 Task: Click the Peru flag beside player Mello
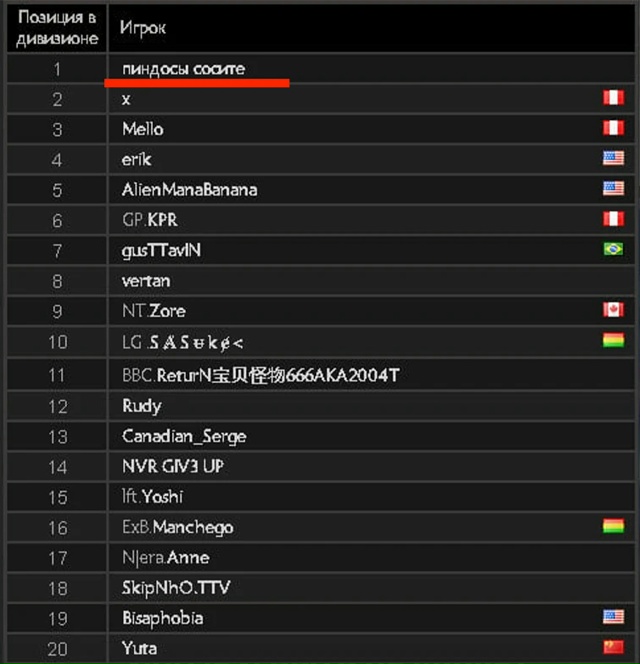pos(612,128)
